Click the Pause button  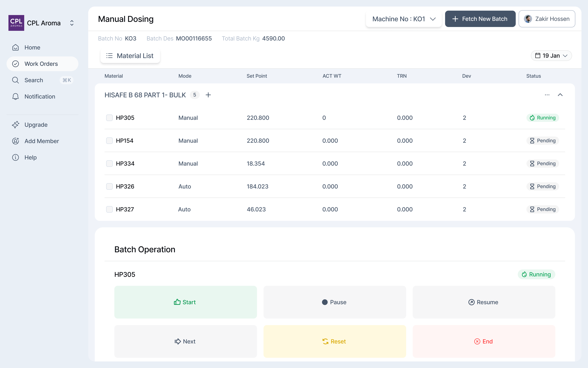click(335, 302)
